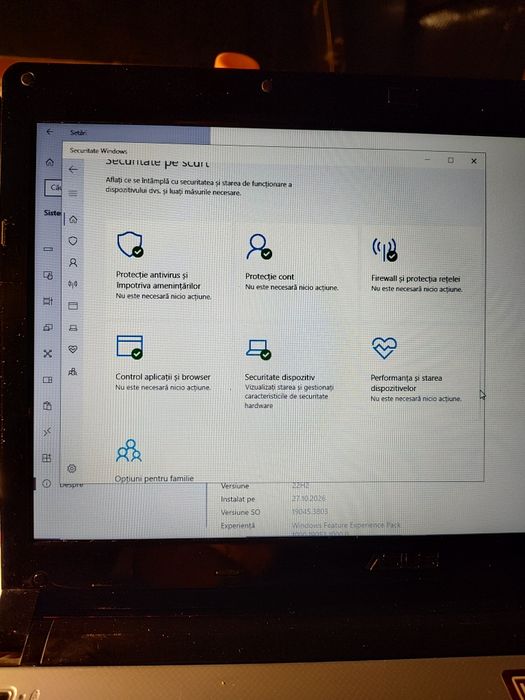Viewport: 525px width, 700px height.
Task: Open Firewall și protecția rețelei label
Action: point(416,279)
